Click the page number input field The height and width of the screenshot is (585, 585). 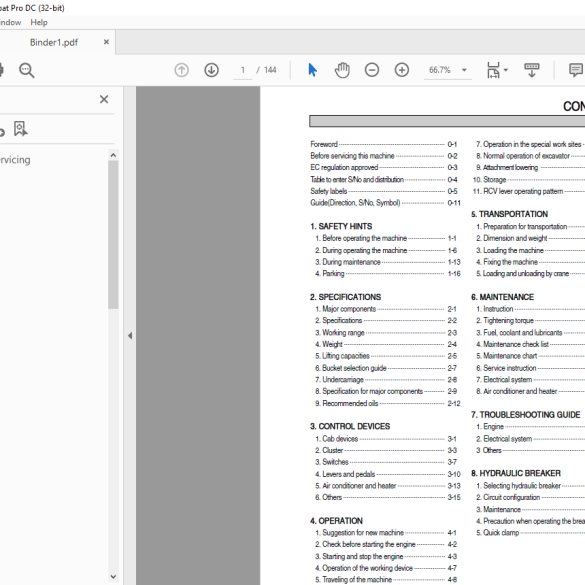pos(243,70)
